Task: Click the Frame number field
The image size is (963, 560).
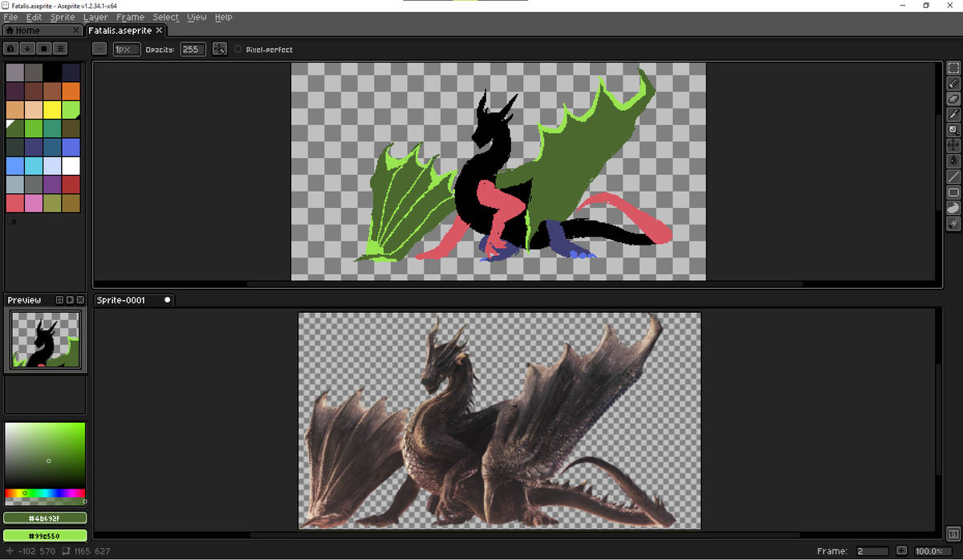Action: 872,551
